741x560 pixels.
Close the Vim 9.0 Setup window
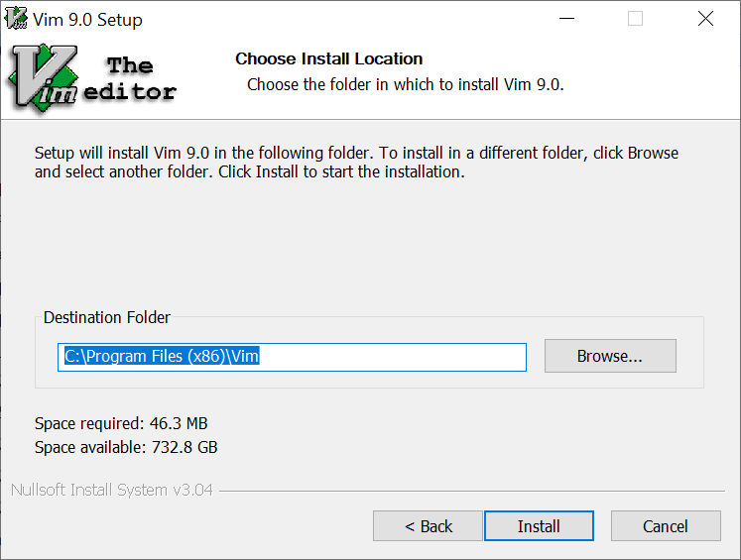705,19
